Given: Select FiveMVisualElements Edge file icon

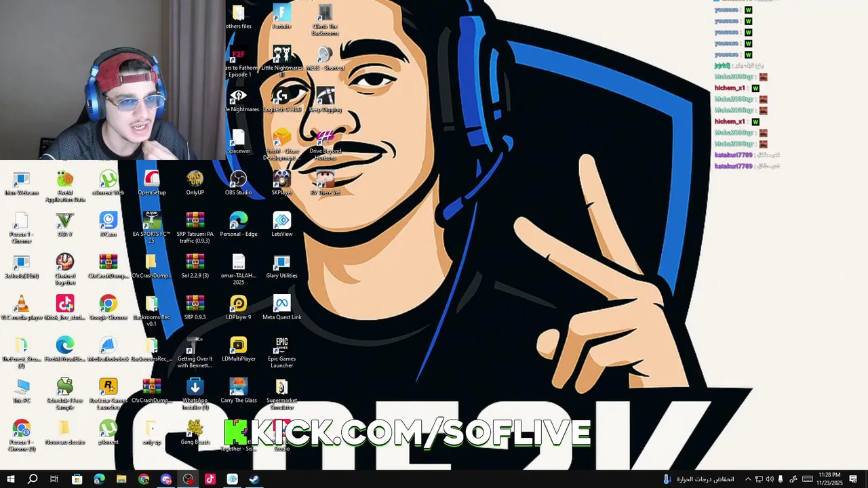Looking at the screenshot, I should pos(65,350).
